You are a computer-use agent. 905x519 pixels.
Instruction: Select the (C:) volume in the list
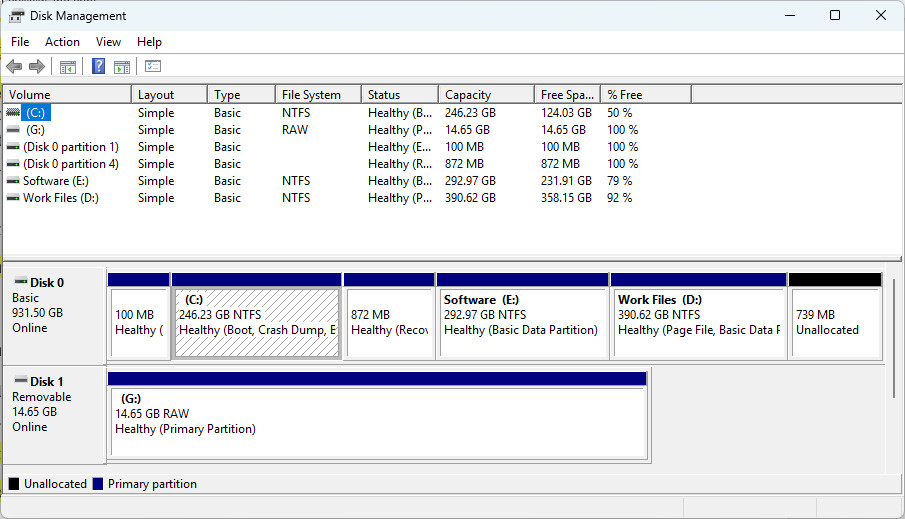(35, 113)
